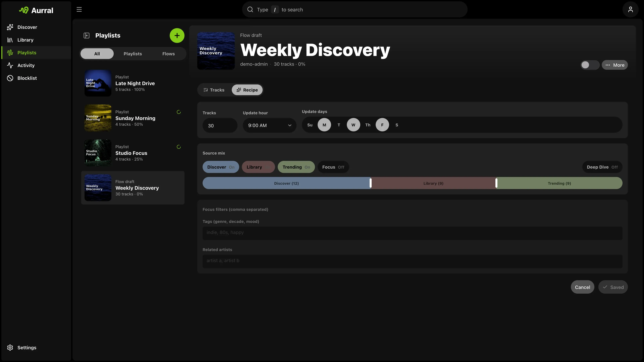Open the hamburger menu icon

click(x=79, y=10)
